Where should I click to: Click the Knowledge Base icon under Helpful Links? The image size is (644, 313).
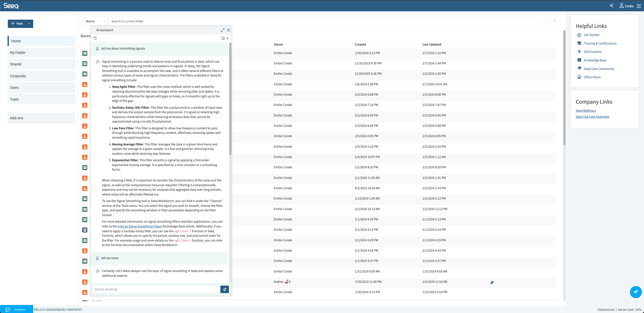(x=579, y=60)
